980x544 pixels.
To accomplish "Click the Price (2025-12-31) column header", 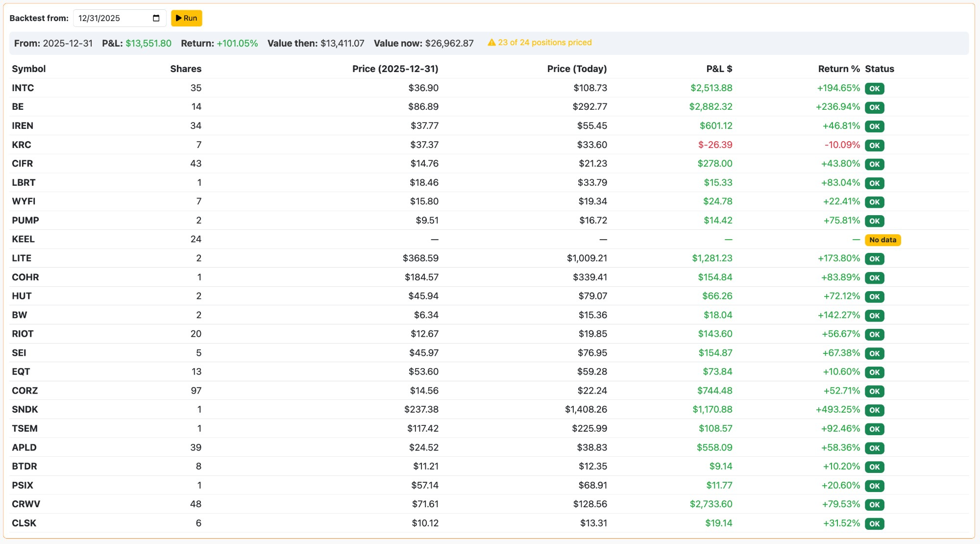I will (x=395, y=69).
